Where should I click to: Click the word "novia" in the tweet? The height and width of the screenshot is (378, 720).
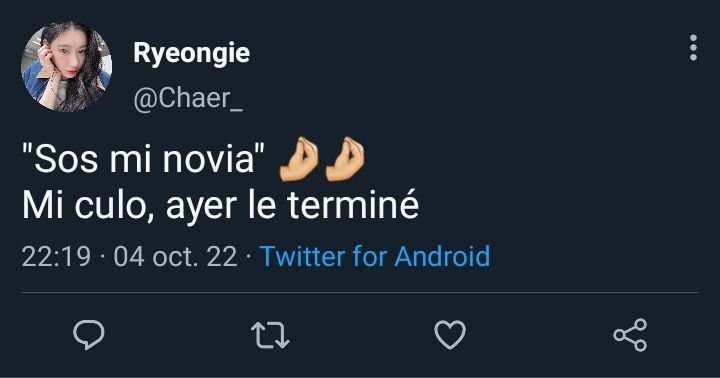pyautogui.click(x=209, y=159)
